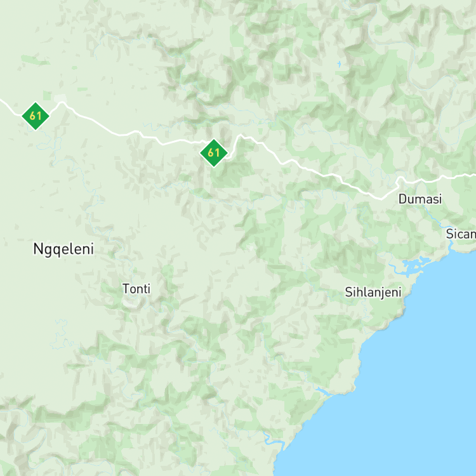Click the road segment at the map's right edge
The width and height of the screenshot is (476, 476).
pos(468,175)
